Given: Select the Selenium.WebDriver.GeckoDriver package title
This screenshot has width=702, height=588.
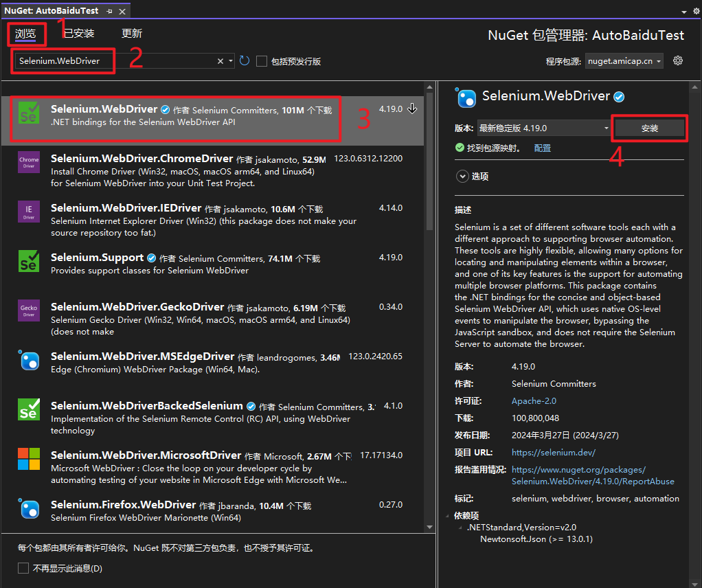Looking at the screenshot, I should (137, 307).
